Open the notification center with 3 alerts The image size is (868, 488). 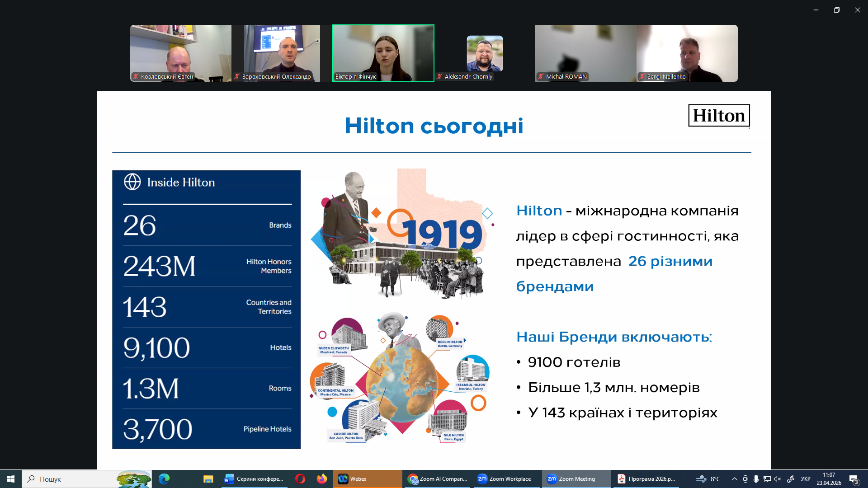coord(854,479)
